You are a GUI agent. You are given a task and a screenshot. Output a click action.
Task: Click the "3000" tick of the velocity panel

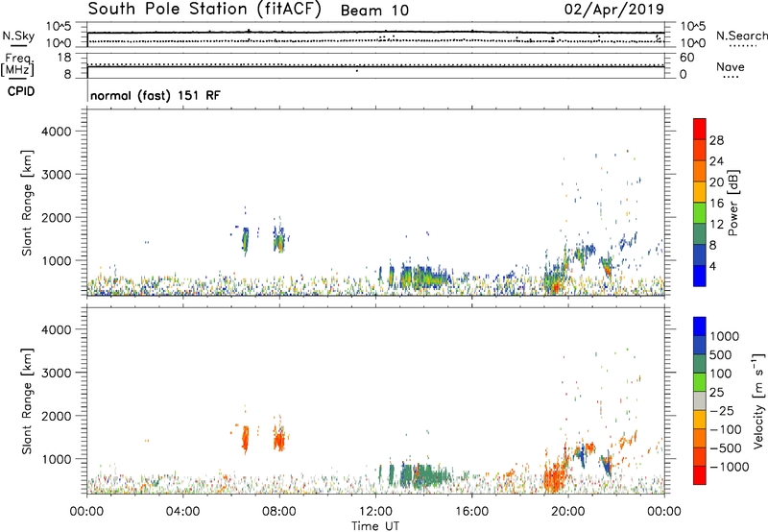pyautogui.click(x=57, y=373)
